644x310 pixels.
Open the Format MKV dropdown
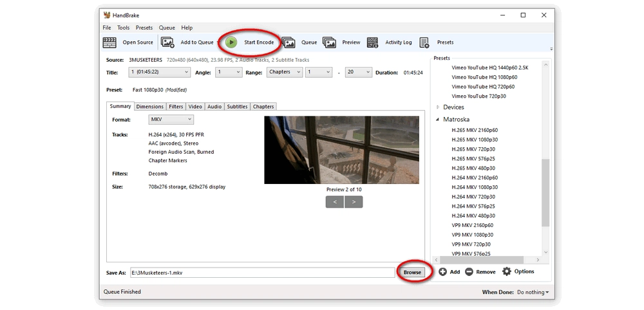click(x=171, y=120)
